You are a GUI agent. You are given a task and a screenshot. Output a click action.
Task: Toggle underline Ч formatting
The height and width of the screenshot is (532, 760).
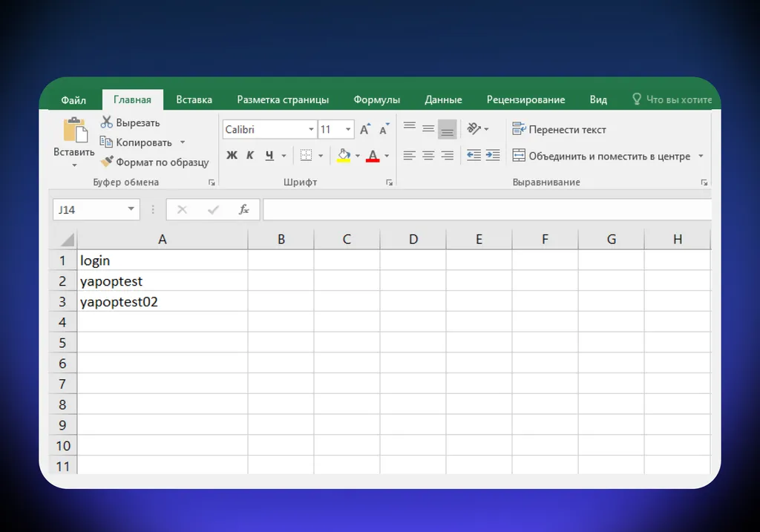(x=269, y=156)
